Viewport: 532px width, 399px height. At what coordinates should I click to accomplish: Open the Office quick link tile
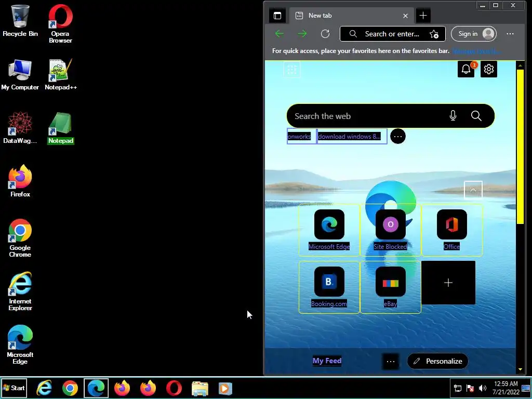click(451, 230)
